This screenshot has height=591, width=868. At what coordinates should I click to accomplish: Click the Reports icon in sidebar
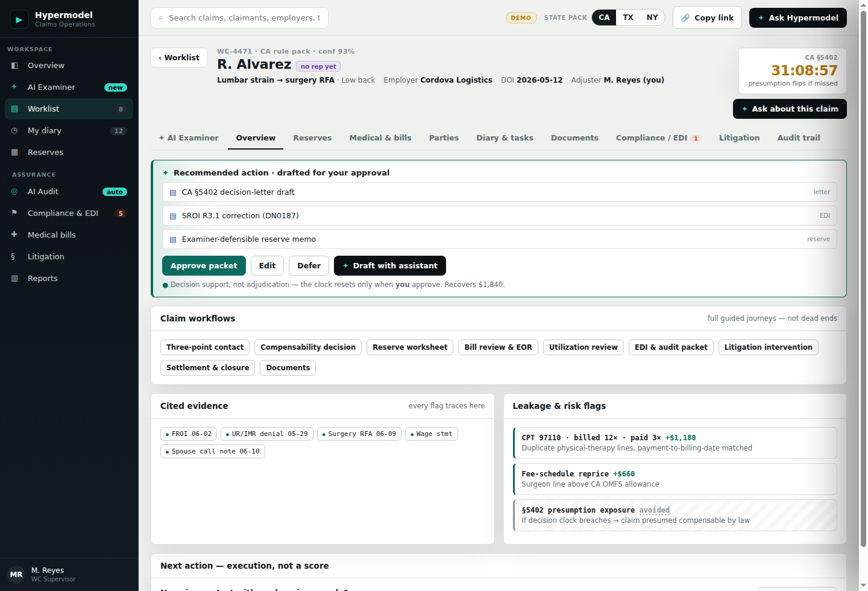14,279
